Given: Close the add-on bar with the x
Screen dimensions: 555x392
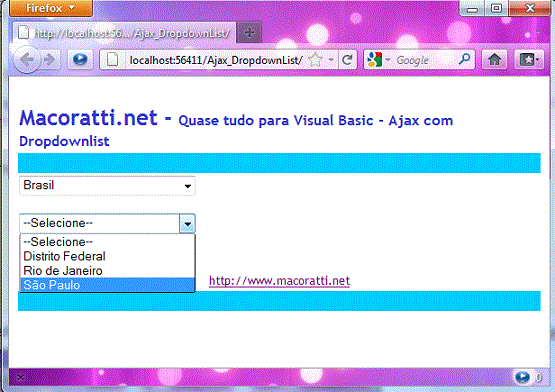Looking at the screenshot, I should tap(21, 378).
